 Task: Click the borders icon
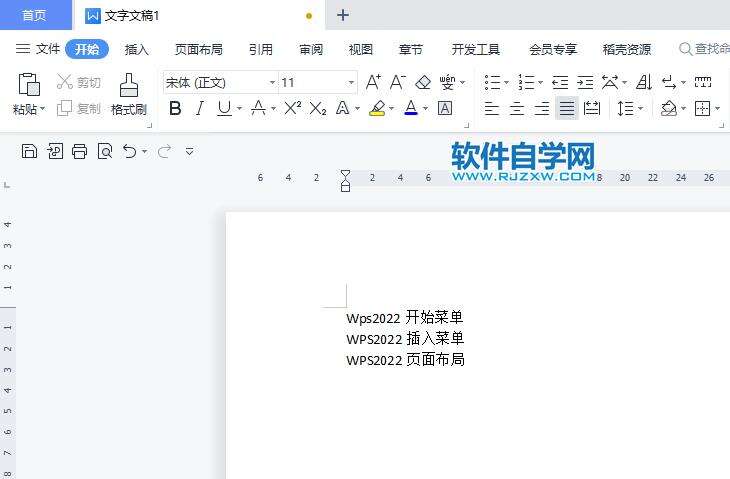(x=703, y=108)
